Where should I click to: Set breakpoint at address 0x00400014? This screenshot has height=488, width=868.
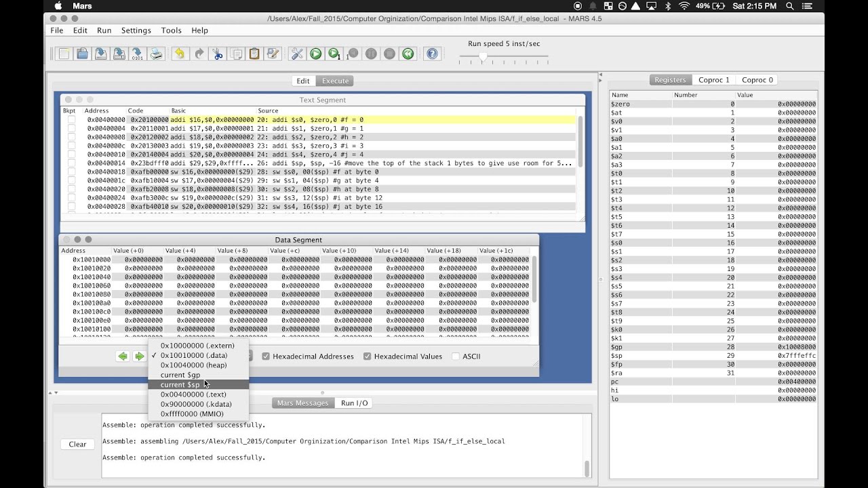click(x=71, y=163)
